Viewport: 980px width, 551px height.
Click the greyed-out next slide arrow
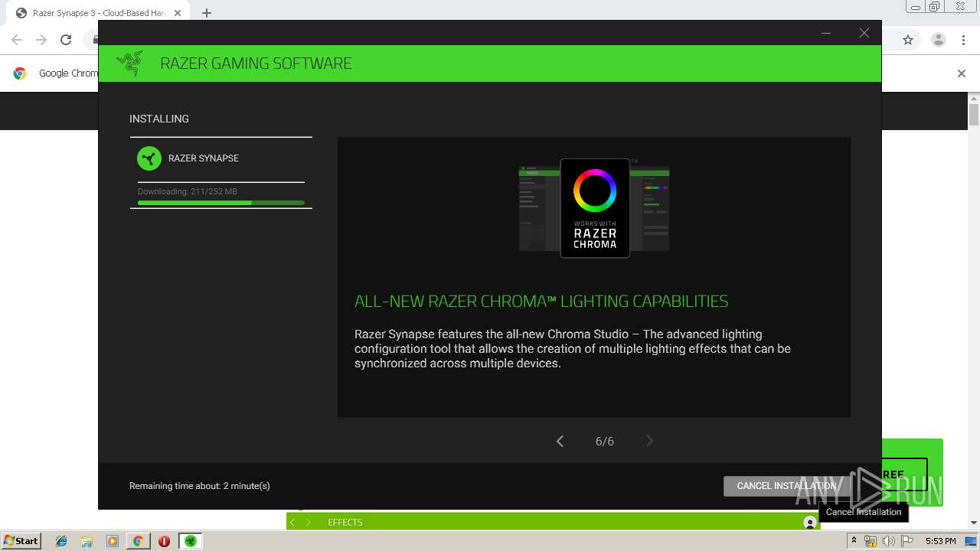649,441
